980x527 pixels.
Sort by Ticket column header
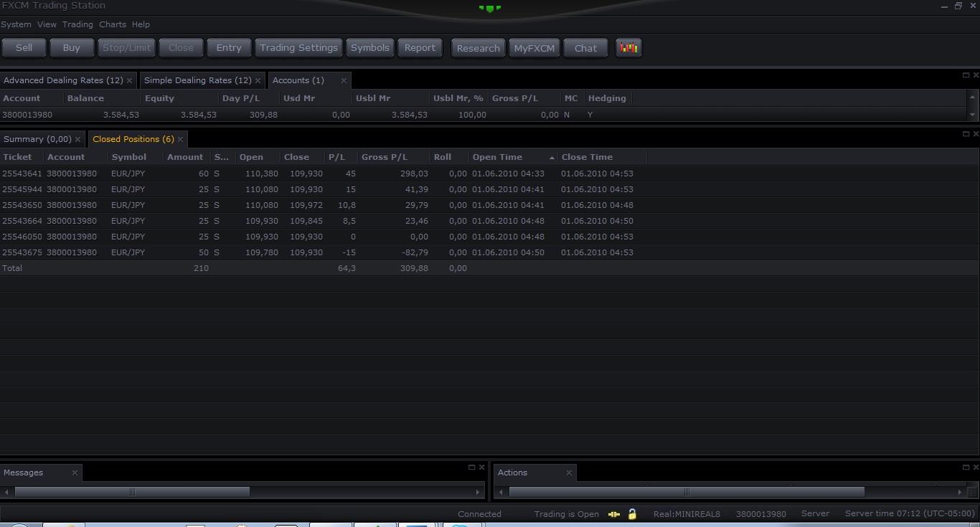tap(22, 157)
